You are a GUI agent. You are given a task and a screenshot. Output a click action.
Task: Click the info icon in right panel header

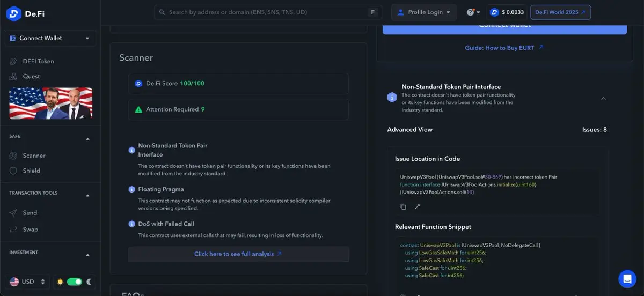click(392, 98)
